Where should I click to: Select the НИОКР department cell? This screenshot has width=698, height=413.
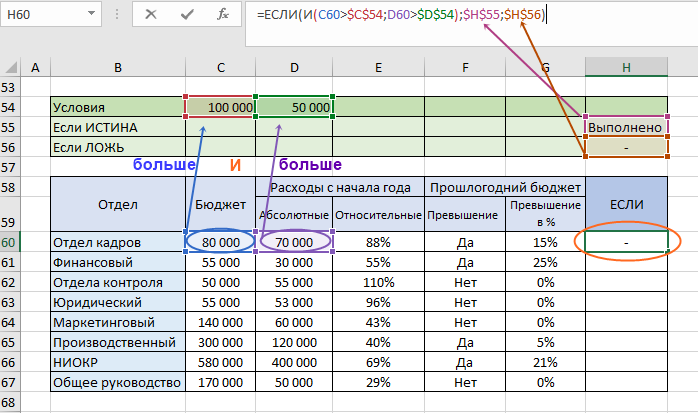(x=118, y=362)
